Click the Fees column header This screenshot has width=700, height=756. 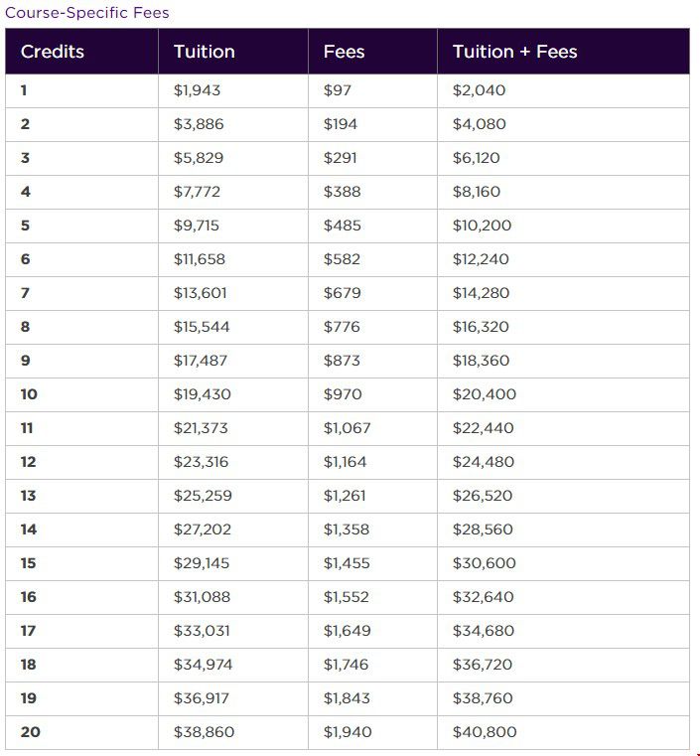372,51
